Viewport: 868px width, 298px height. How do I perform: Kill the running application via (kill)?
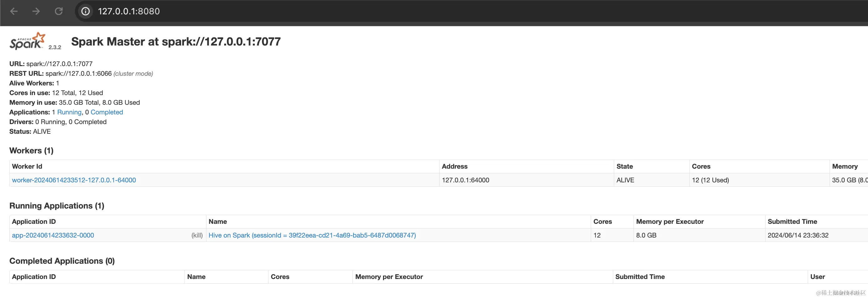[x=197, y=235]
